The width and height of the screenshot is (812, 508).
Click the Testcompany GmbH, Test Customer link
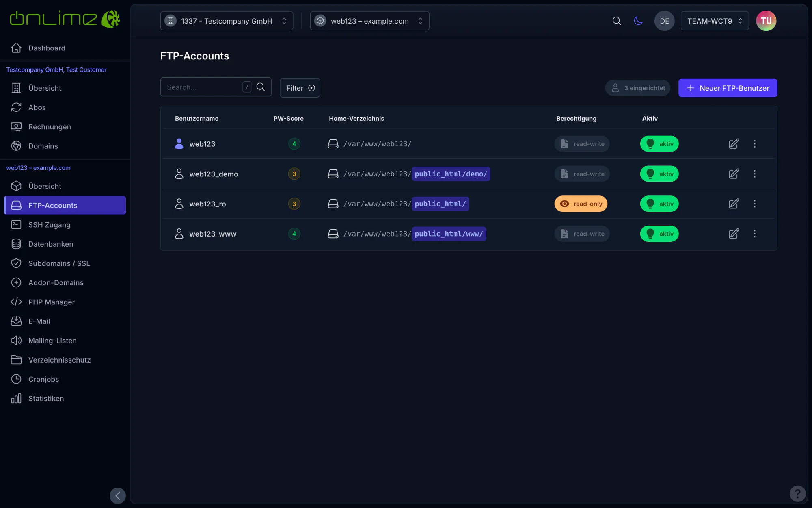coord(56,70)
